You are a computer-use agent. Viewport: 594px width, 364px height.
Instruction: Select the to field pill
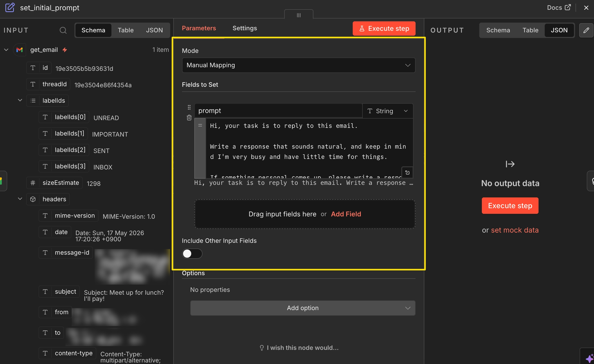pos(51,333)
